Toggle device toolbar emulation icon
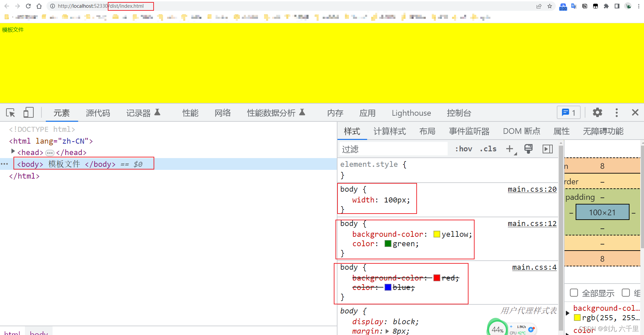This screenshot has width=644, height=335. click(28, 112)
